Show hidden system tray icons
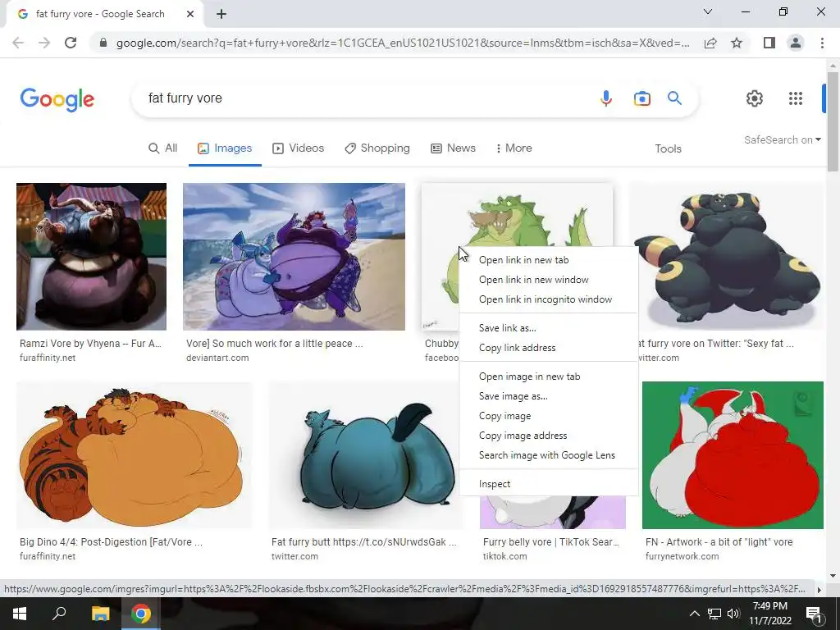This screenshot has width=840, height=630. (694, 614)
